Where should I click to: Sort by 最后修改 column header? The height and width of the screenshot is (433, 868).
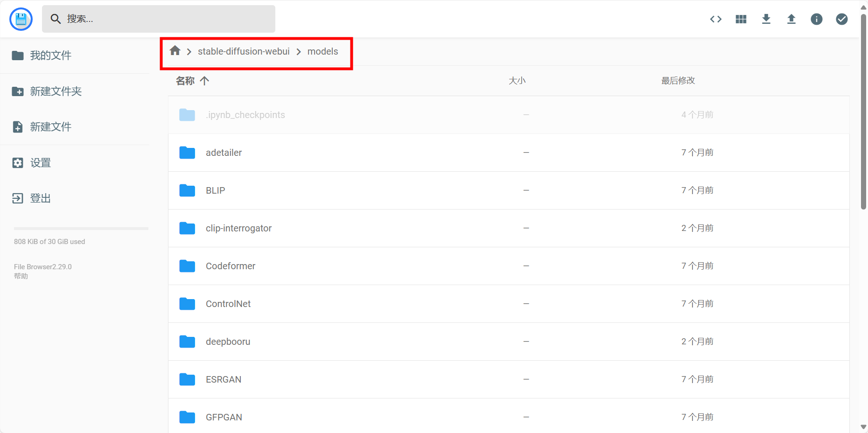678,81
